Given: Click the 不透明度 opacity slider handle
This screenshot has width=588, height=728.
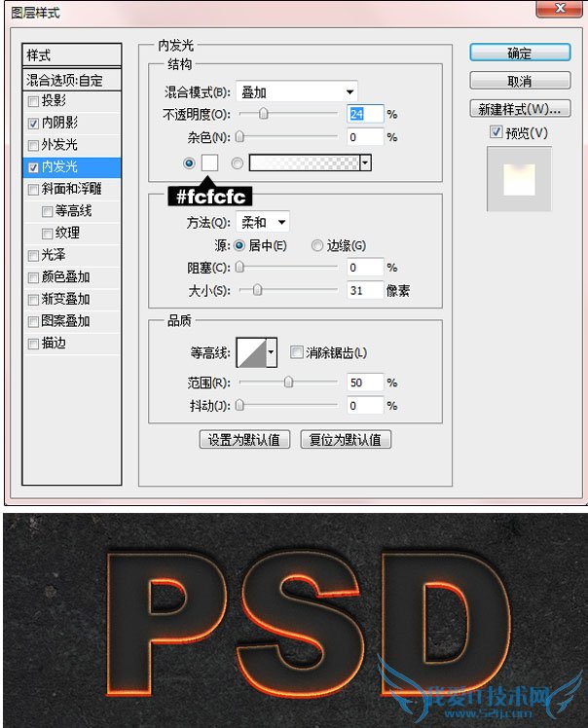Looking at the screenshot, I should click(264, 113).
